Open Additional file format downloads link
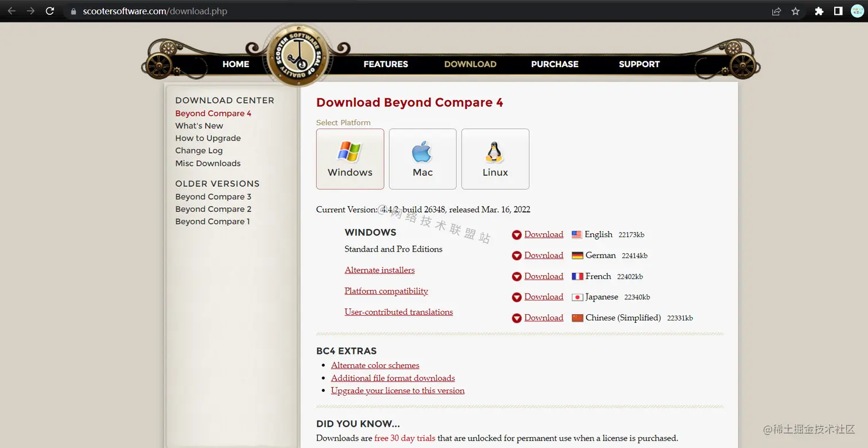 [393, 378]
